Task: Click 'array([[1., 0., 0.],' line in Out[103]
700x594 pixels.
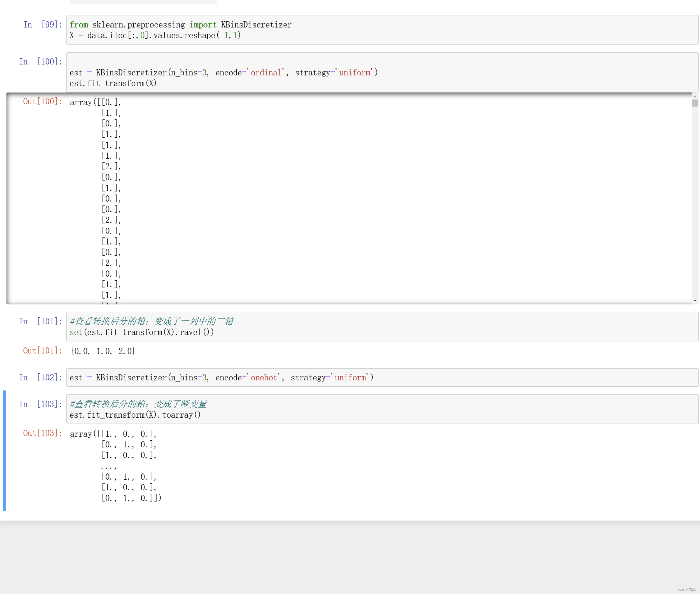Action: tap(113, 434)
